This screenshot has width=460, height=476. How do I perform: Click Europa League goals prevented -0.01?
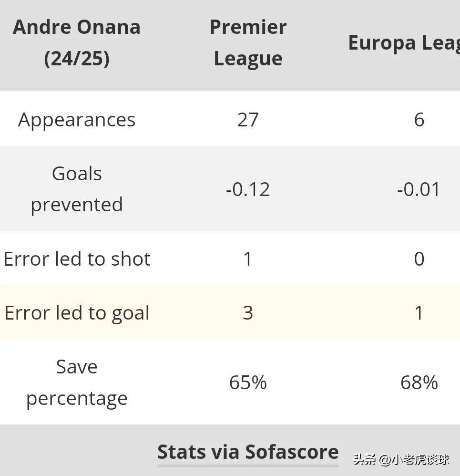click(419, 189)
